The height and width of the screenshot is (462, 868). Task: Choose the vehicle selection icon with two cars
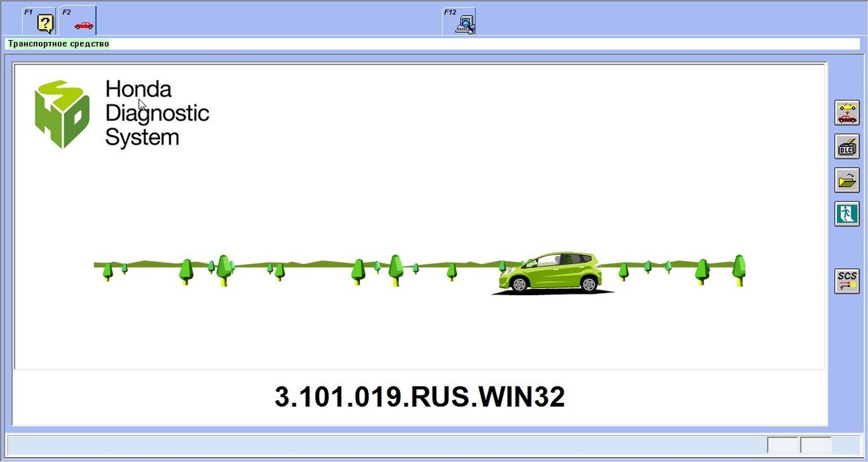click(847, 113)
